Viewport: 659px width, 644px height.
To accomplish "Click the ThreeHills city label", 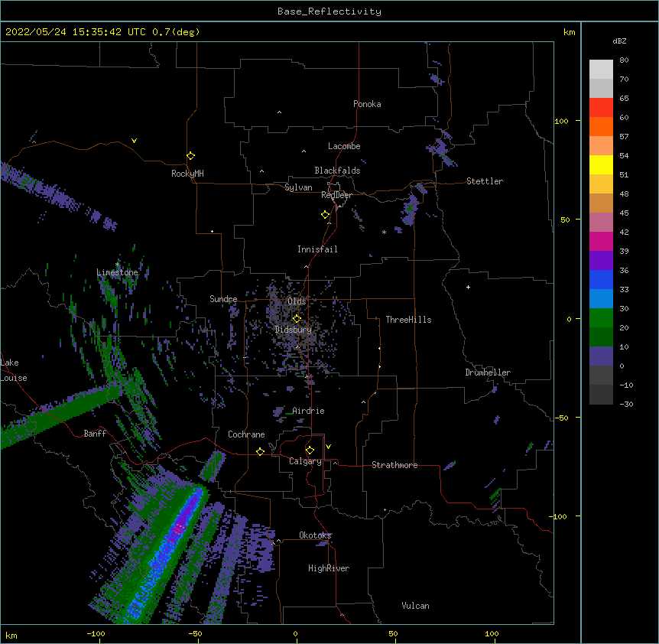I will (408, 320).
